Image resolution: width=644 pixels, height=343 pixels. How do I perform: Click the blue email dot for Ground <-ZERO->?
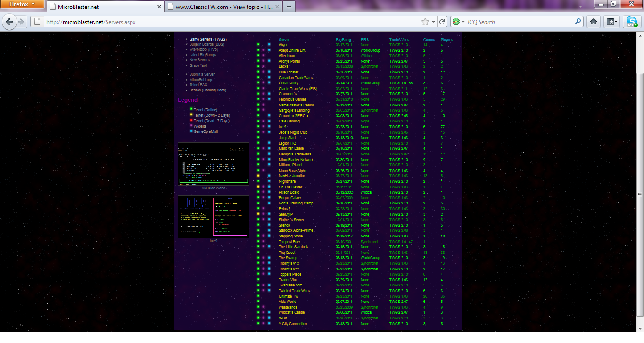(x=269, y=116)
